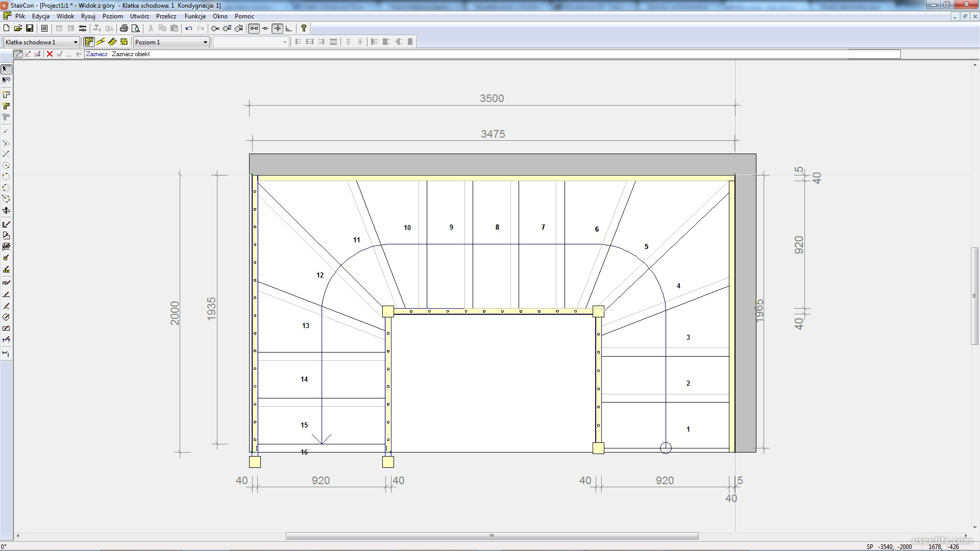Viewport: 980px width, 551px height.
Task: Open the Edycja menu
Action: click(41, 16)
